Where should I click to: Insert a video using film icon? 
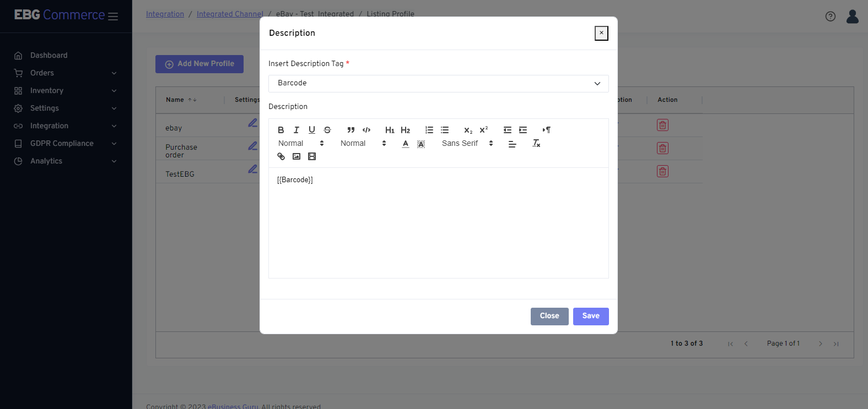point(312,156)
